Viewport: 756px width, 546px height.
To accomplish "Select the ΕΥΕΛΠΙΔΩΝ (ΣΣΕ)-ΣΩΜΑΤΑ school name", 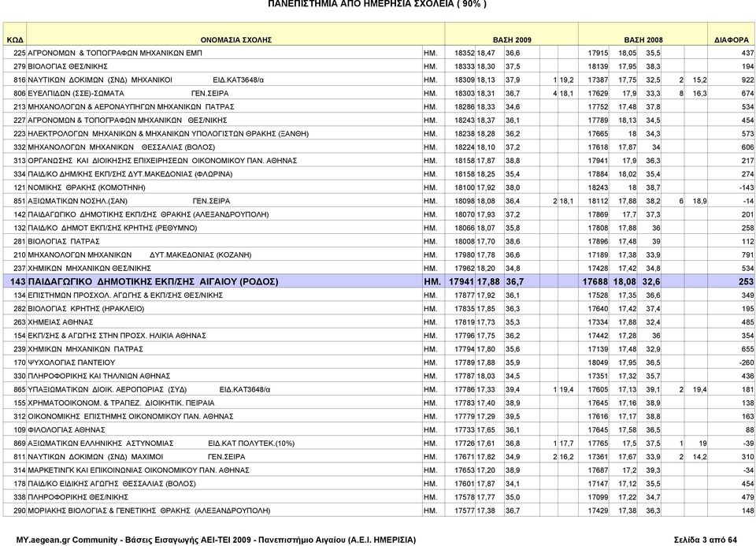I will tap(76, 94).
